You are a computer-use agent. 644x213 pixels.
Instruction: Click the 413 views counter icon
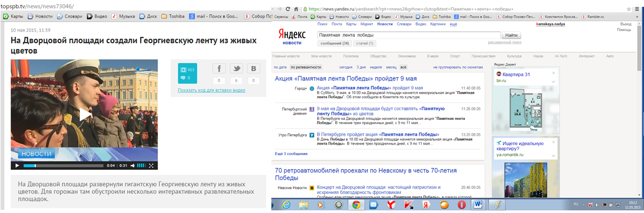point(183,69)
